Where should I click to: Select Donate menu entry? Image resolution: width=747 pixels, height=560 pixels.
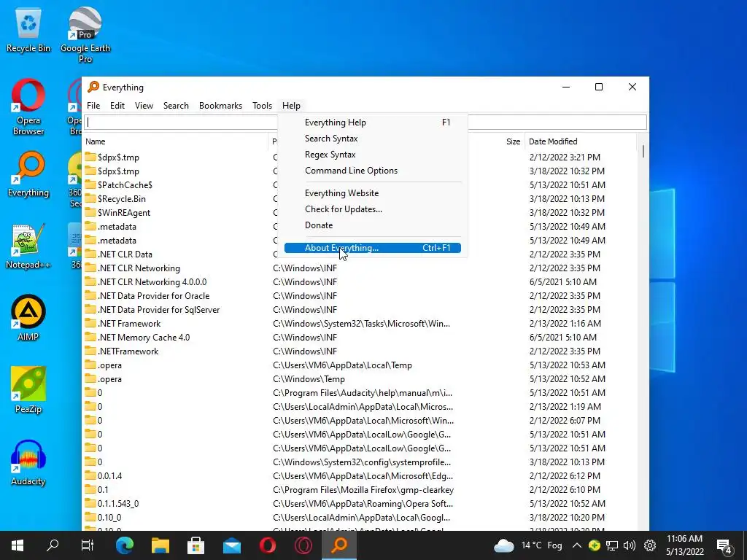coord(373,225)
